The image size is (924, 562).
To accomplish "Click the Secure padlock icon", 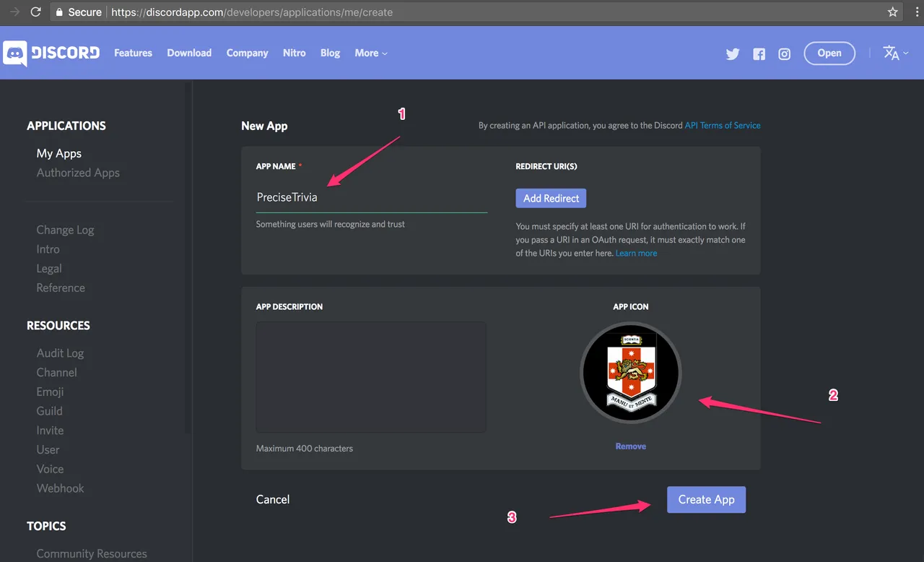I will click(61, 12).
